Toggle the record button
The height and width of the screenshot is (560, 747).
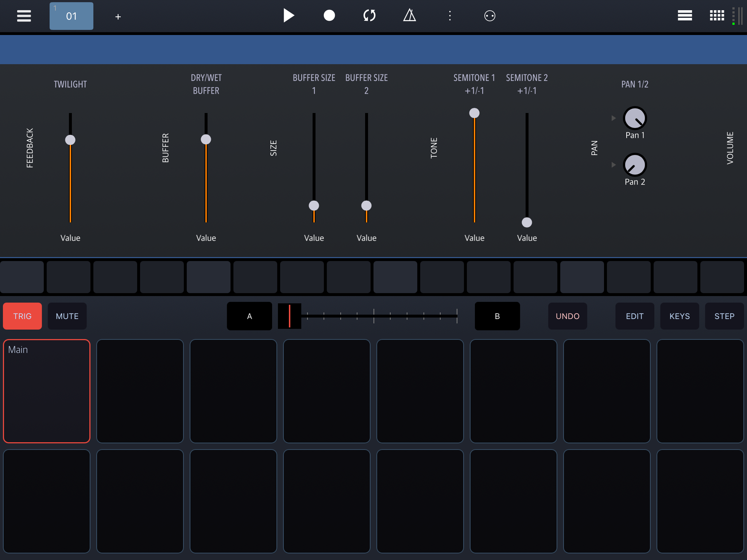[329, 16]
